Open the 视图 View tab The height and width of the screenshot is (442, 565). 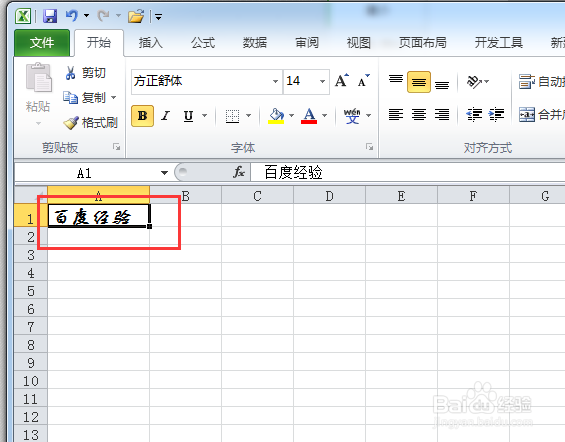pyautogui.click(x=359, y=43)
